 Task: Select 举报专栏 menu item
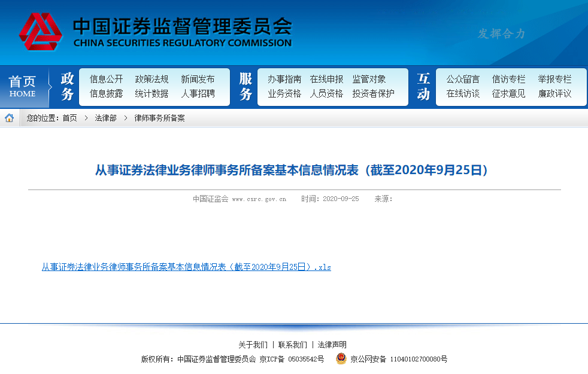click(x=554, y=79)
